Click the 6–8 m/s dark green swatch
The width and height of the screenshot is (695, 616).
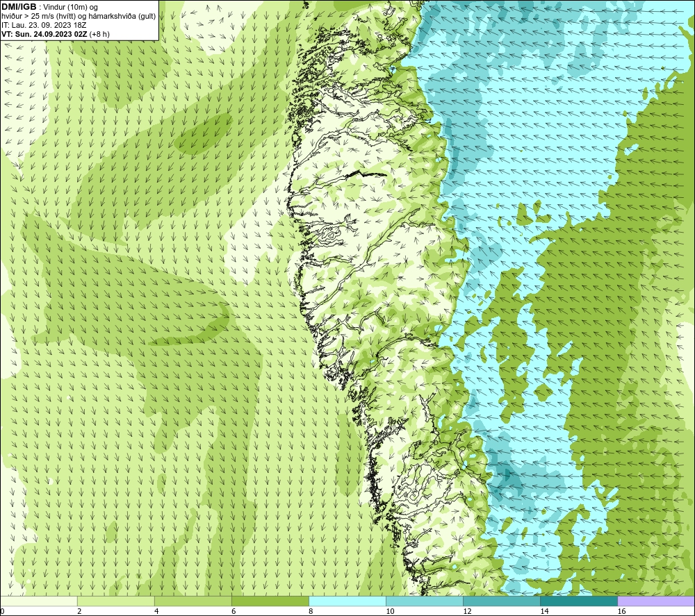click(x=270, y=601)
